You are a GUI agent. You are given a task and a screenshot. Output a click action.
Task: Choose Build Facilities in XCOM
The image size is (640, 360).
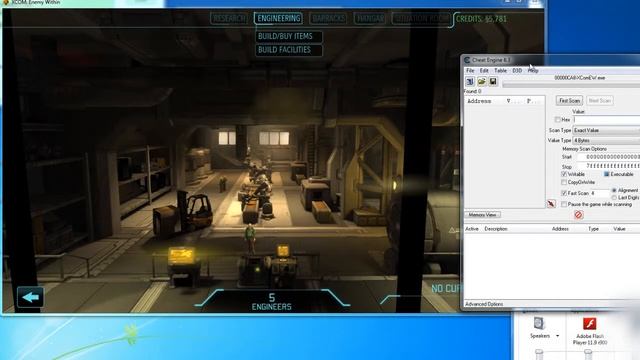[x=289, y=50]
